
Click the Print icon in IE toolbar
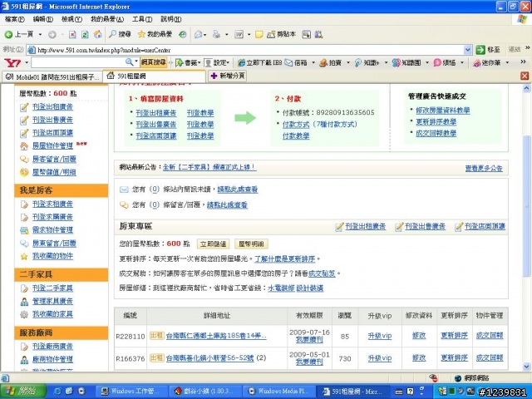click(216, 34)
